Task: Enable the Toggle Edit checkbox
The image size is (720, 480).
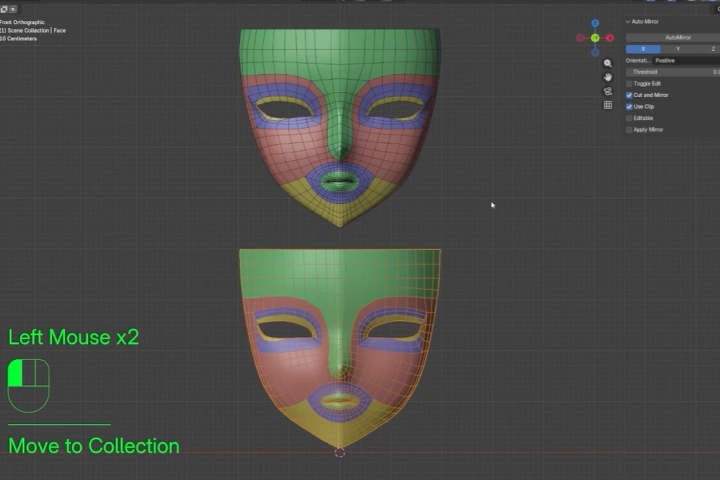Action: pyautogui.click(x=629, y=84)
